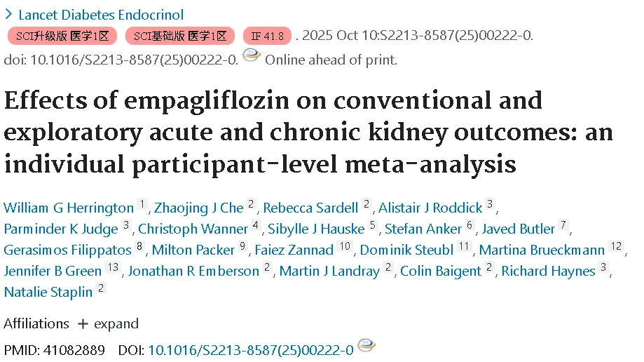Click affiliation superscript 13 after Jennifer B Green
This screenshot has width=644, height=362.
click(113, 267)
